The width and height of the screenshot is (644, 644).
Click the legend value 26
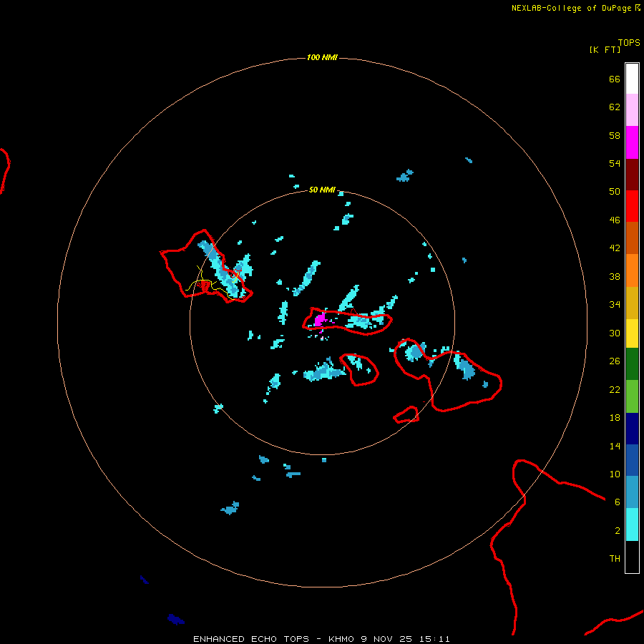click(615, 361)
